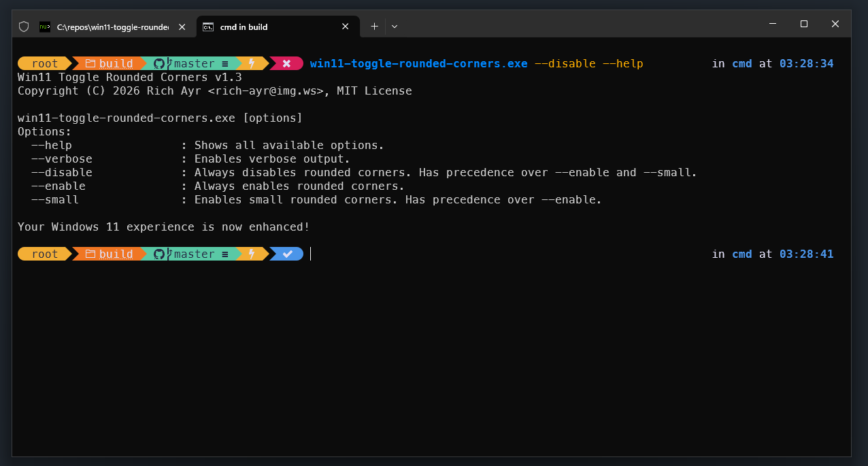The image size is (868, 466).
Task: Click the cmd label in the second prompt's right side
Action: [742, 254]
